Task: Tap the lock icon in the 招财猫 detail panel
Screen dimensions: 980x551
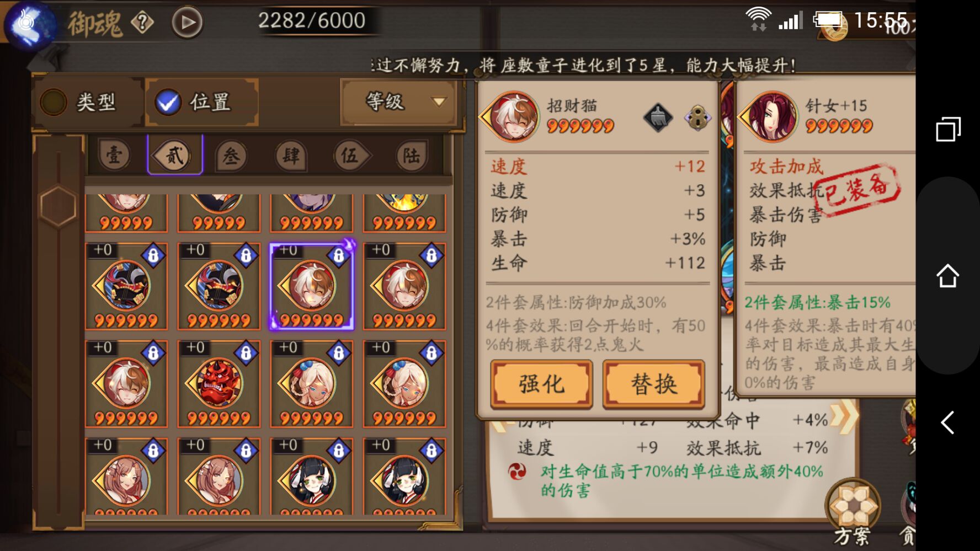Action: pos(697,117)
